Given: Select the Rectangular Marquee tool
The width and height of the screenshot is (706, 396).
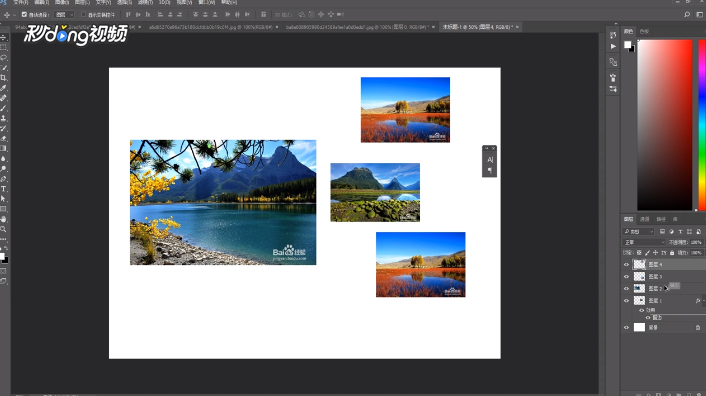Looking at the screenshot, I should 4,47.
